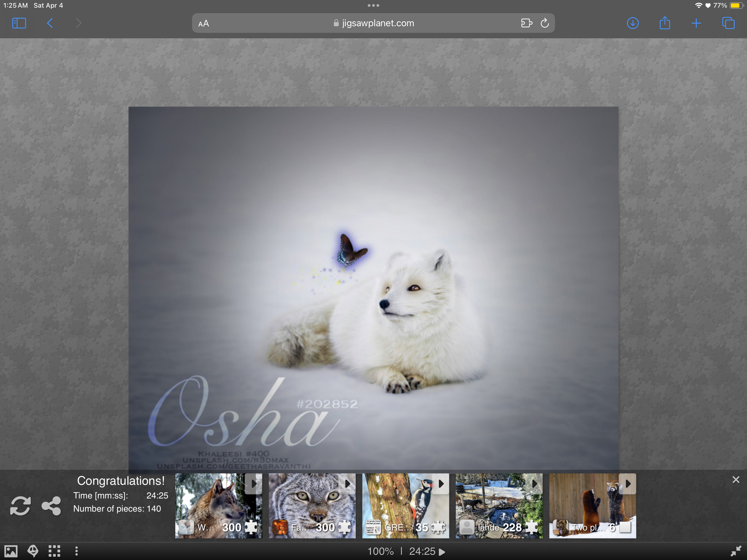Click the share puzzle icon
The image size is (747, 560).
click(51, 506)
